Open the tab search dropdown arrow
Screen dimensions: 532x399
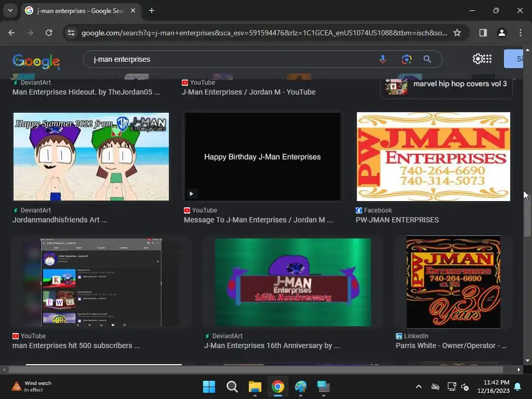point(10,10)
